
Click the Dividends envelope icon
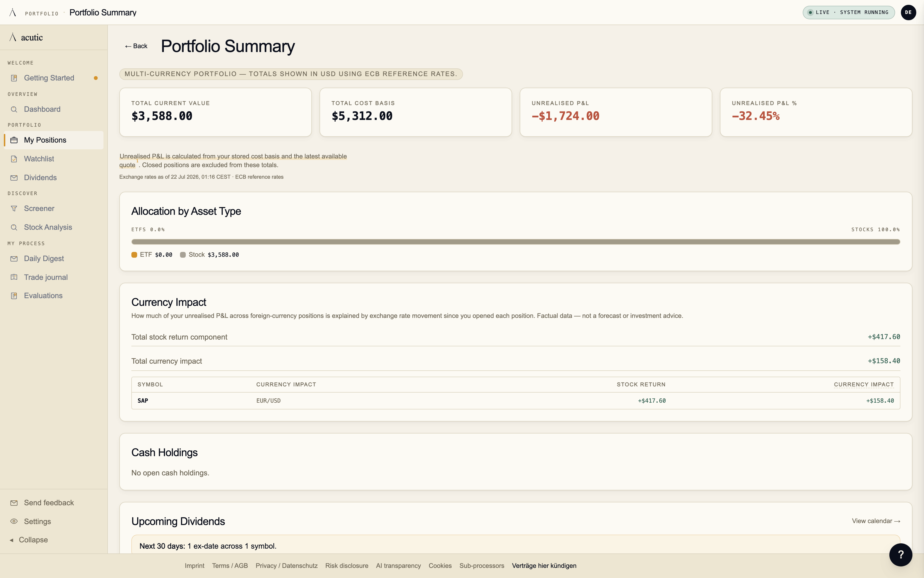click(x=14, y=178)
